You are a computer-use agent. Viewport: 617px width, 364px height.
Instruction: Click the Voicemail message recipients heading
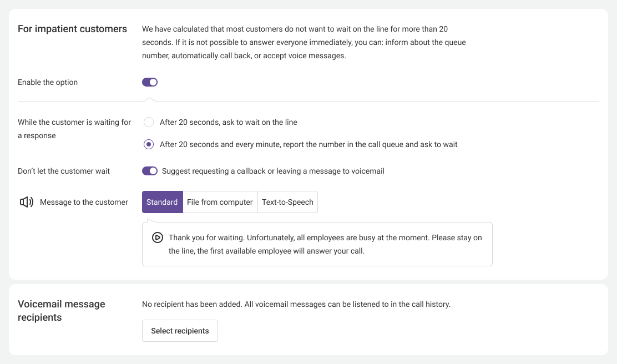(x=61, y=311)
